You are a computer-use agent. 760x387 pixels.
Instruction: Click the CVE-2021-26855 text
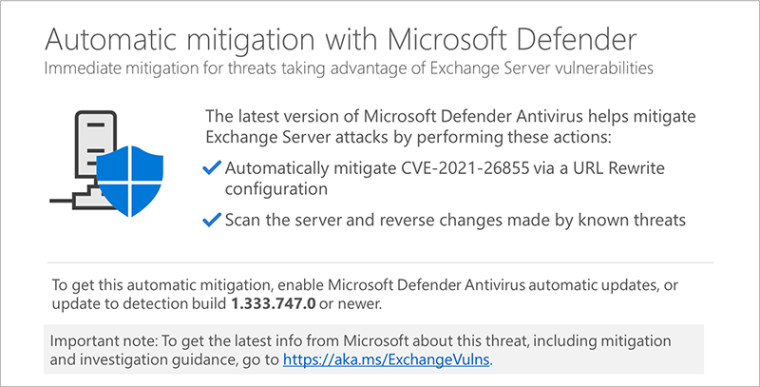pos(465,168)
